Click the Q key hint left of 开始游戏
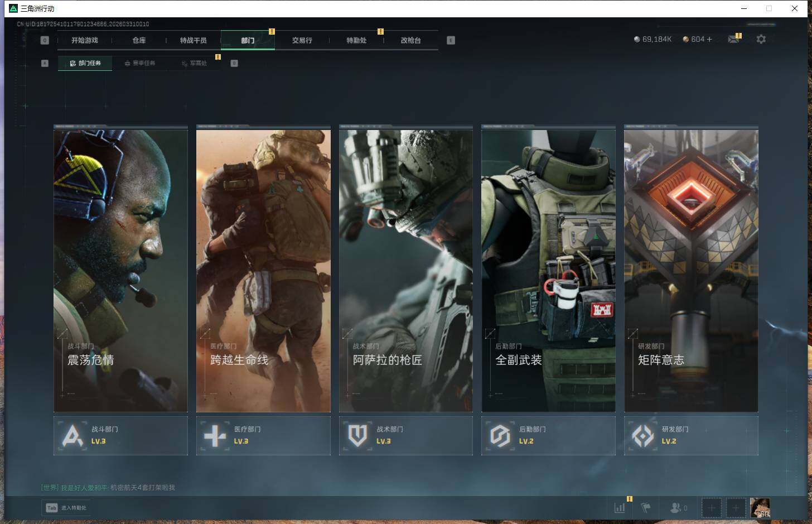The width and height of the screenshot is (812, 524). point(45,40)
